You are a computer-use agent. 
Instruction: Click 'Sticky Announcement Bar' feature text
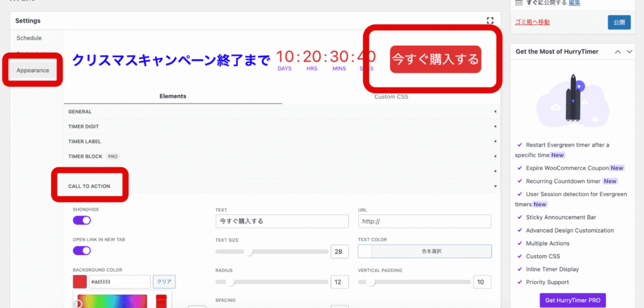pos(560,217)
